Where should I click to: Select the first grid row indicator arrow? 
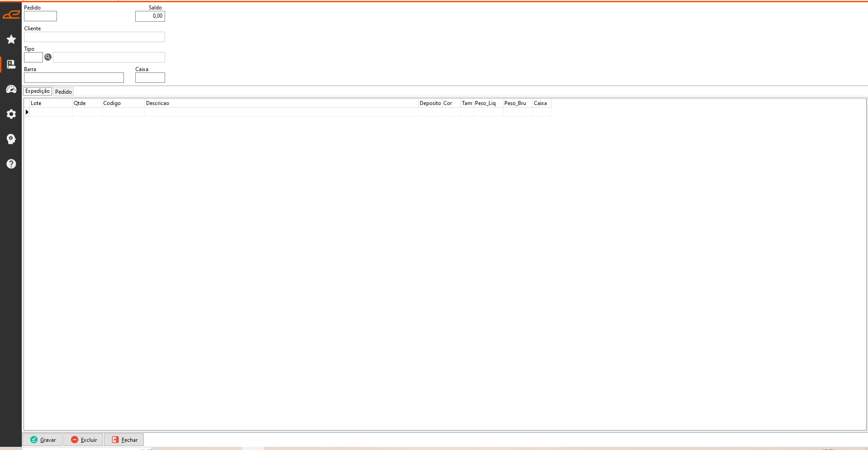point(27,112)
